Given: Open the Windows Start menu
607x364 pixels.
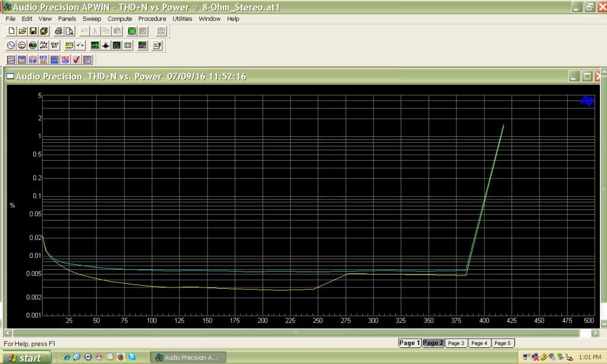Looking at the screenshot, I should coord(25,357).
